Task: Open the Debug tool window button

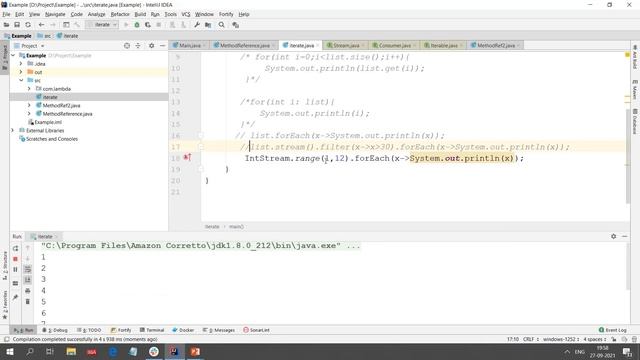Action: pyautogui.click(x=55, y=330)
